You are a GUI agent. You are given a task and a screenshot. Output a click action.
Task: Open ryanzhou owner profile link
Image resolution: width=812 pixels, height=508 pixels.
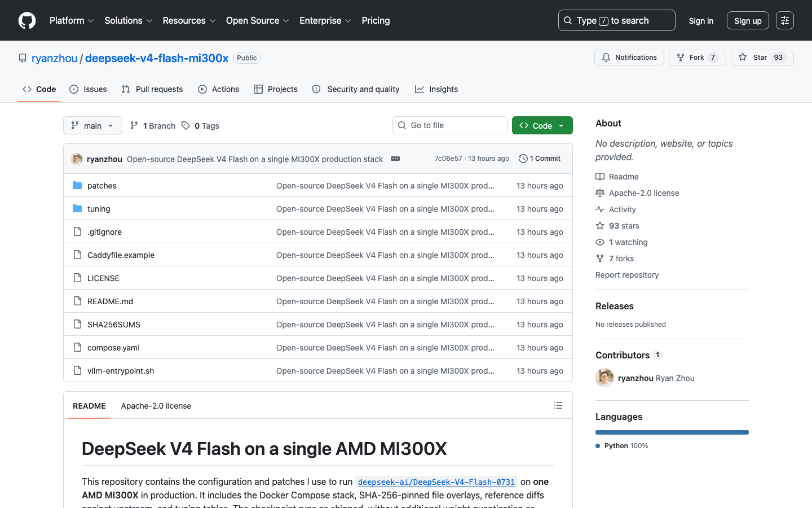coord(54,58)
